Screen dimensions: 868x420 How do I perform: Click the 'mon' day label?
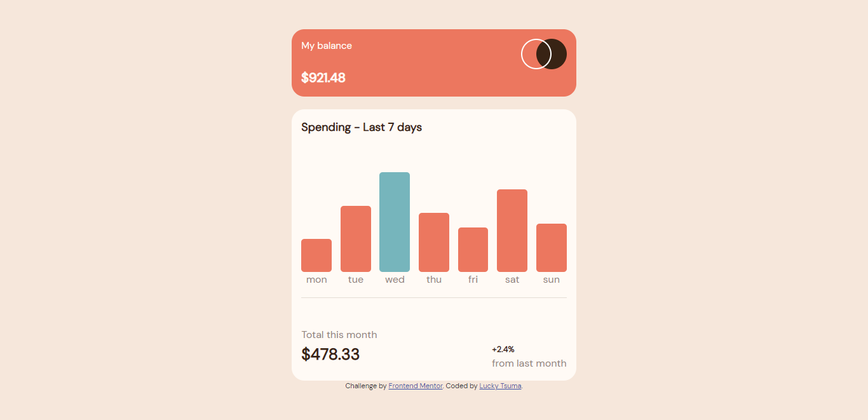[x=316, y=279]
